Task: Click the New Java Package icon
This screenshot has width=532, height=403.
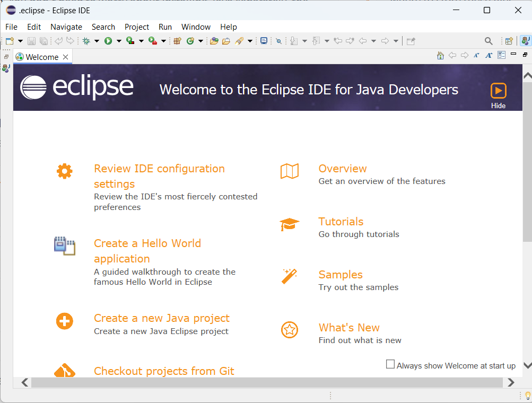Action: tap(177, 41)
